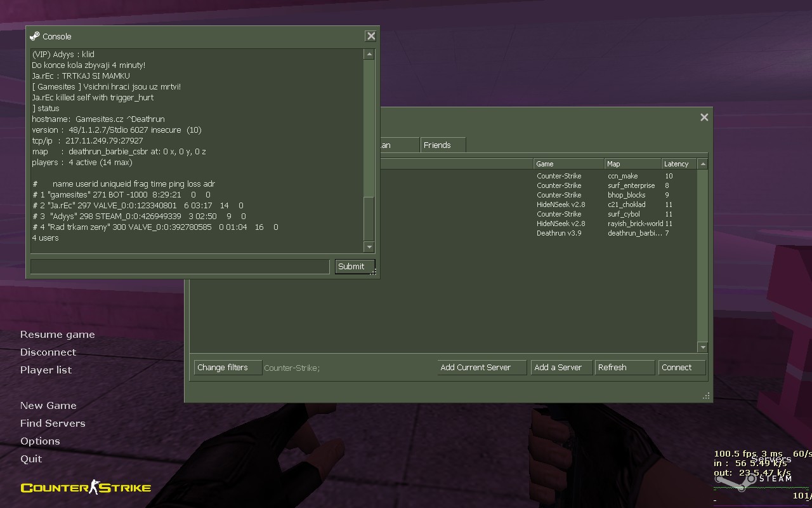Screen dimensions: 812x508
Task: Focus the console command input field
Action: [180, 267]
